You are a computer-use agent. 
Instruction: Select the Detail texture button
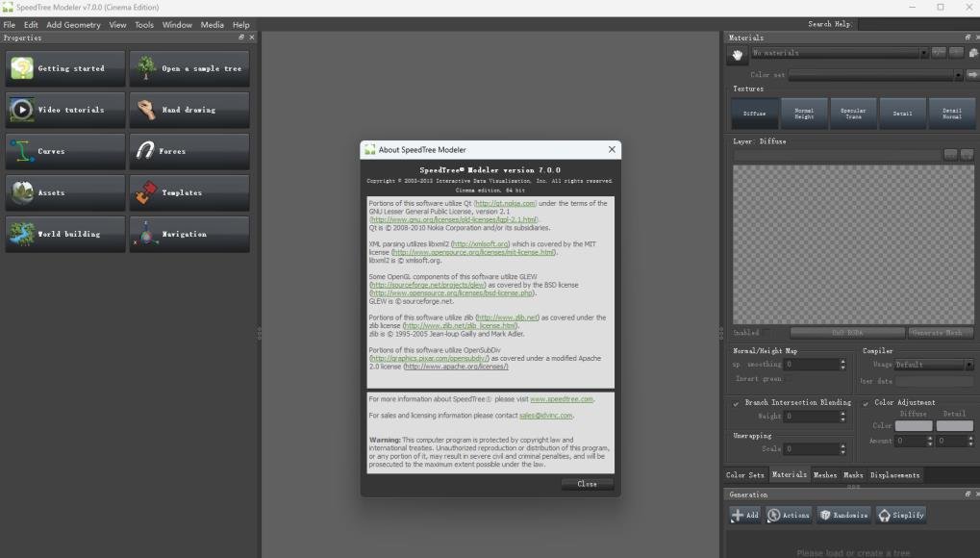pyautogui.click(x=902, y=114)
